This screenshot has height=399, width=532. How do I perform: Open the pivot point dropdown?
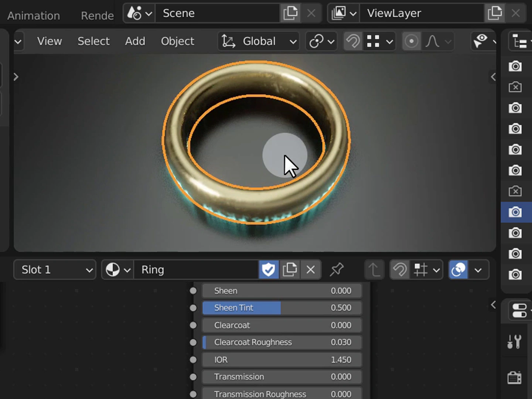[x=321, y=41]
